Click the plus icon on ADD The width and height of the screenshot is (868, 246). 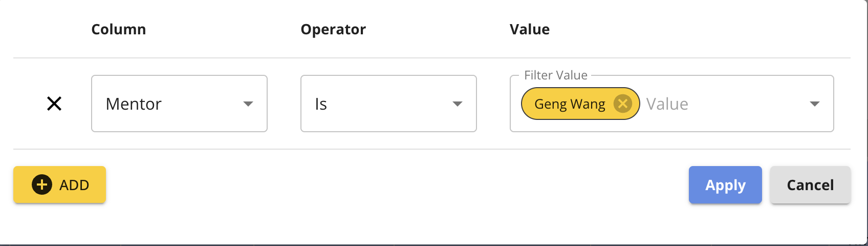click(42, 184)
